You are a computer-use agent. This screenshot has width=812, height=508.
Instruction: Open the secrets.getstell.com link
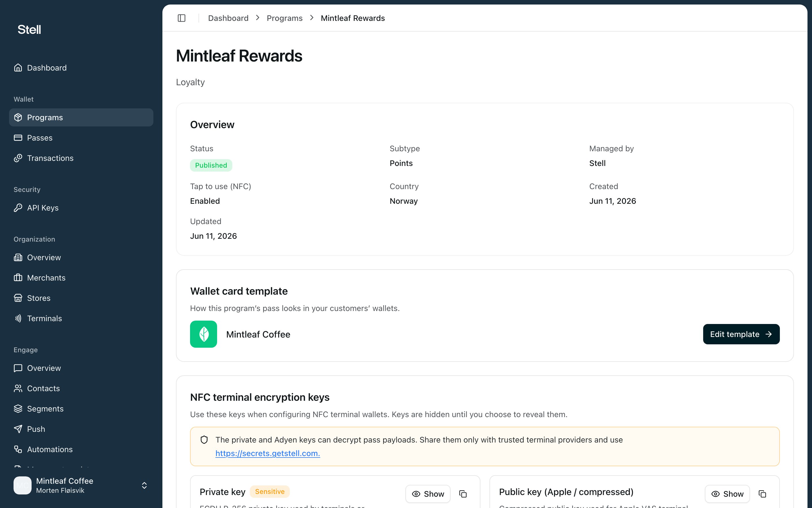(267, 454)
